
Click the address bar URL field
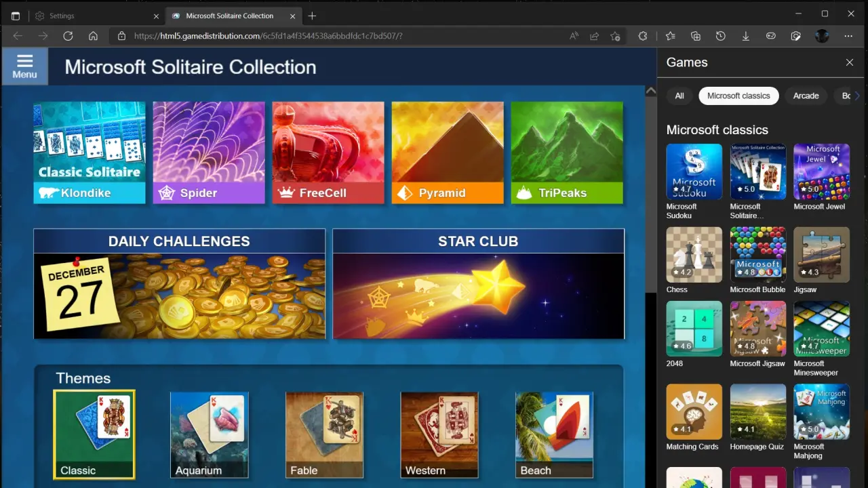tap(339, 36)
